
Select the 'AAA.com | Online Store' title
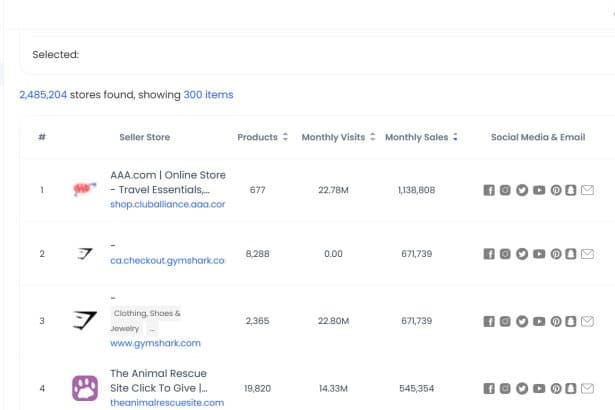[x=168, y=182]
